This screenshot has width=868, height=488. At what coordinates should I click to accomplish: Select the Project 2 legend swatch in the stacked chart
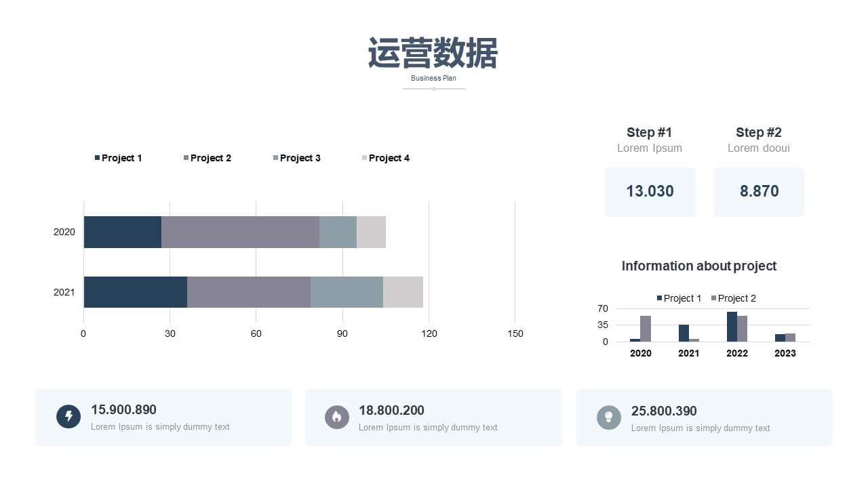(x=186, y=158)
